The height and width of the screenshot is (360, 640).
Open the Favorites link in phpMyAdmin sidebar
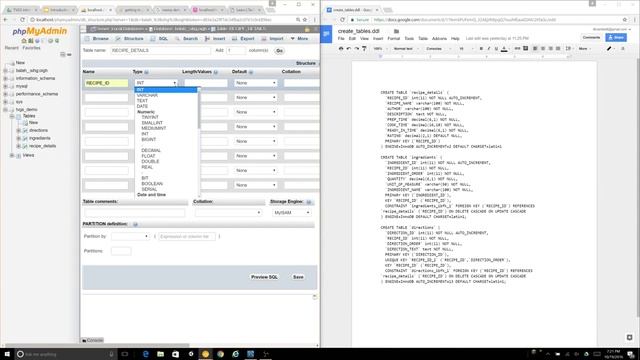click(x=31, y=48)
